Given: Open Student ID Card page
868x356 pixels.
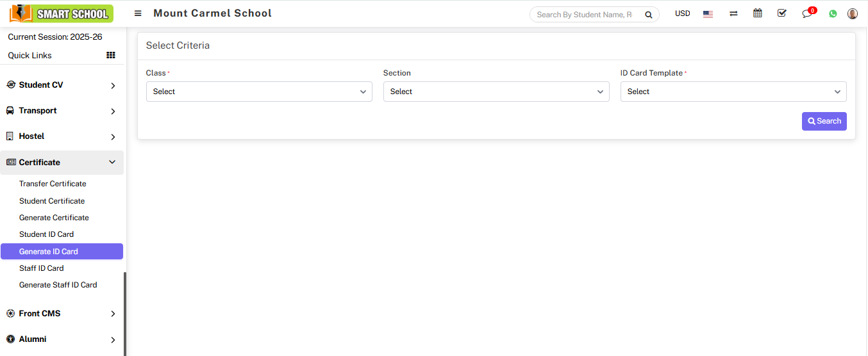Looking at the screenshot, I should (47, 234).
